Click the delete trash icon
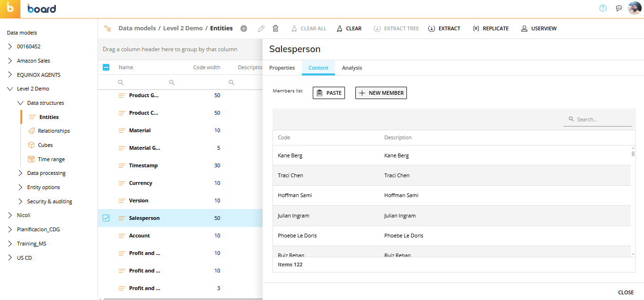 click(x=275, y=28)
